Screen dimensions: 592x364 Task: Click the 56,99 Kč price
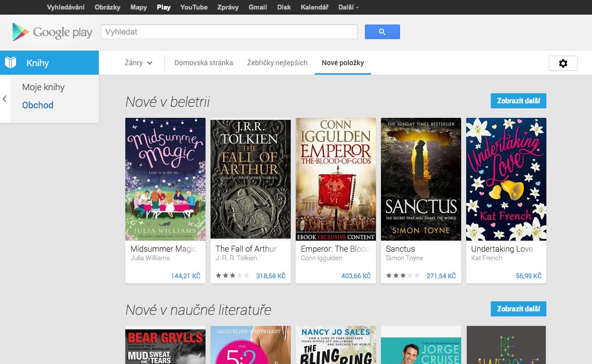[528, 276]
